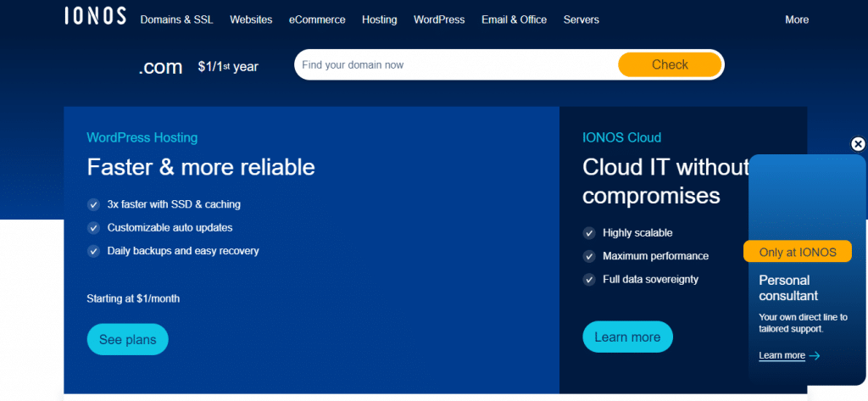Click the WordPress Hosting heading

tap(142, 137)
